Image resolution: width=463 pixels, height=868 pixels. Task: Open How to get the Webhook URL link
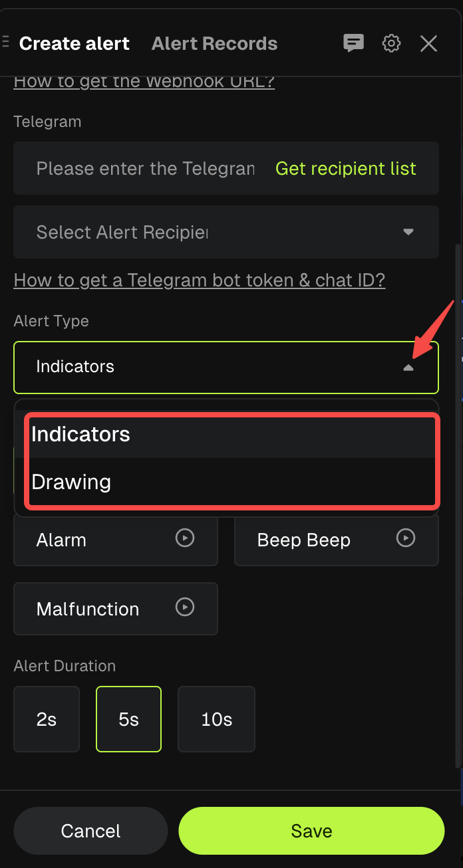[x=144, y=80]
